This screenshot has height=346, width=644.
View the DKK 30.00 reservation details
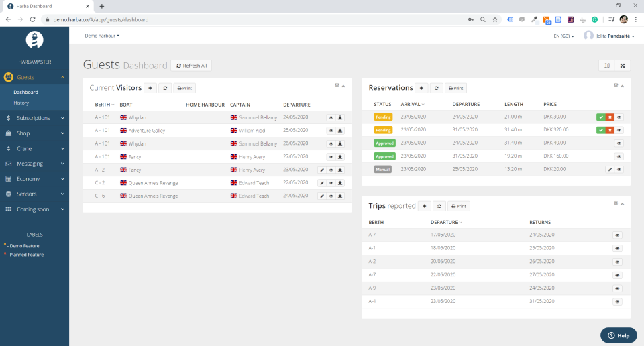[619, 117]
